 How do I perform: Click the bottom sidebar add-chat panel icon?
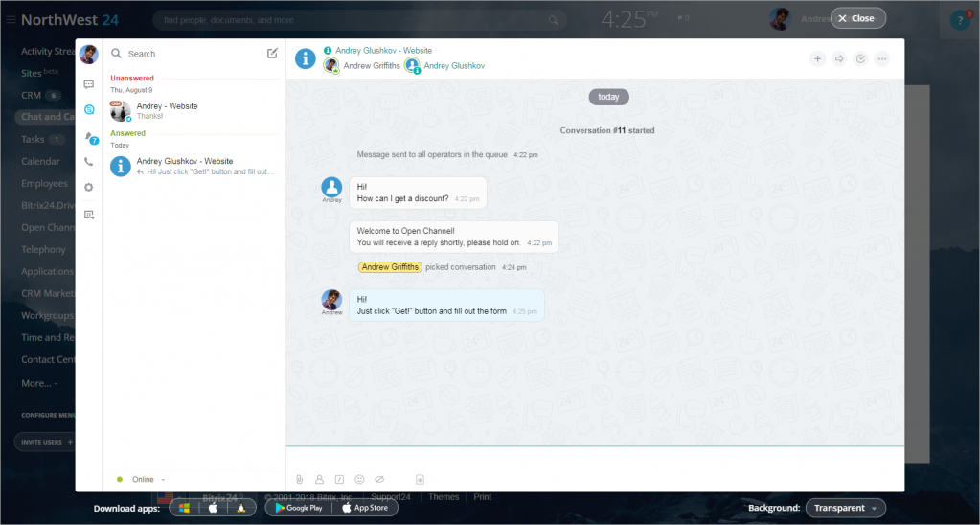[x=89, y=215]
